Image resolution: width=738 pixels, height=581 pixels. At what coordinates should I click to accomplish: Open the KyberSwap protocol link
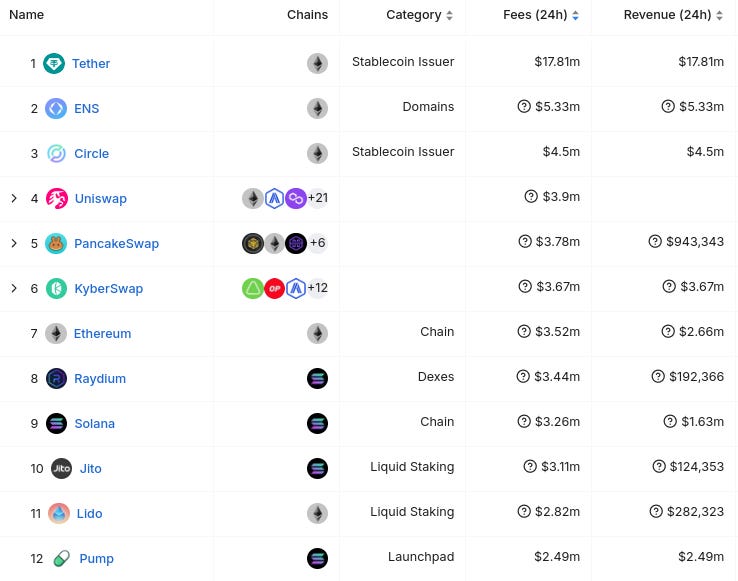109,289
